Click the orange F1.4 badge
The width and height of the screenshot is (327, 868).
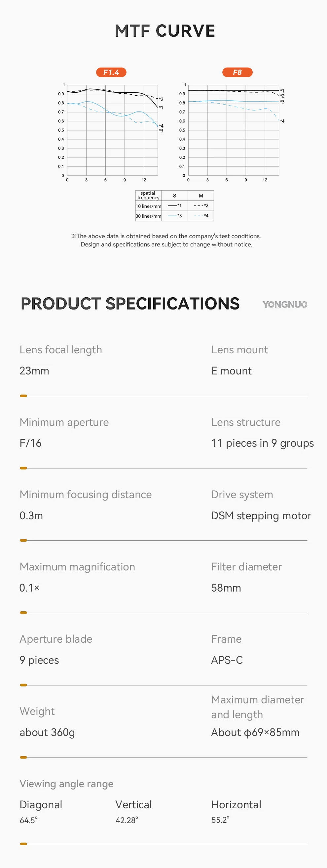point(111,72)
